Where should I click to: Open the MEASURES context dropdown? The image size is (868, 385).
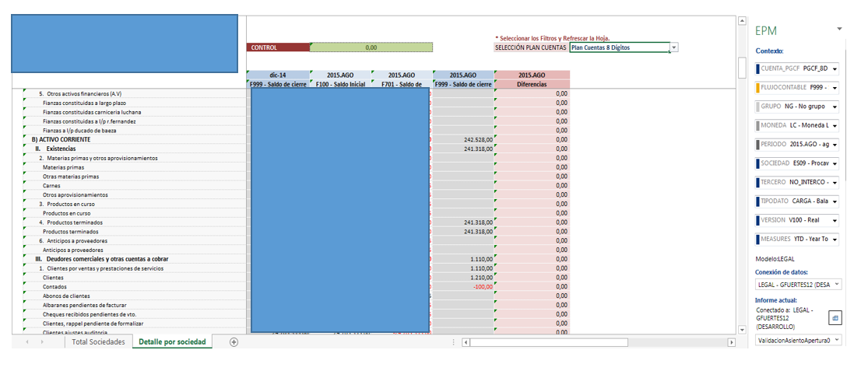click(835, 240)
